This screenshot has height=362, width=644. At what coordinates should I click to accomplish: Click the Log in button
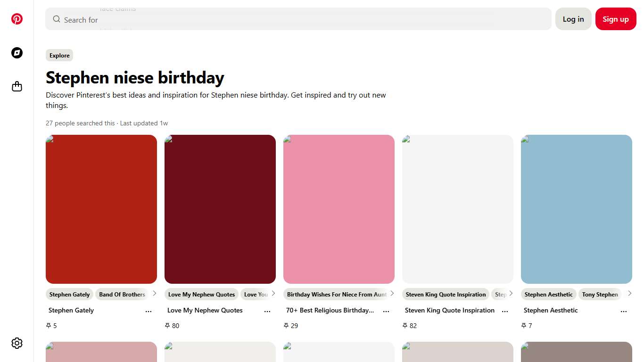[573, 19]
